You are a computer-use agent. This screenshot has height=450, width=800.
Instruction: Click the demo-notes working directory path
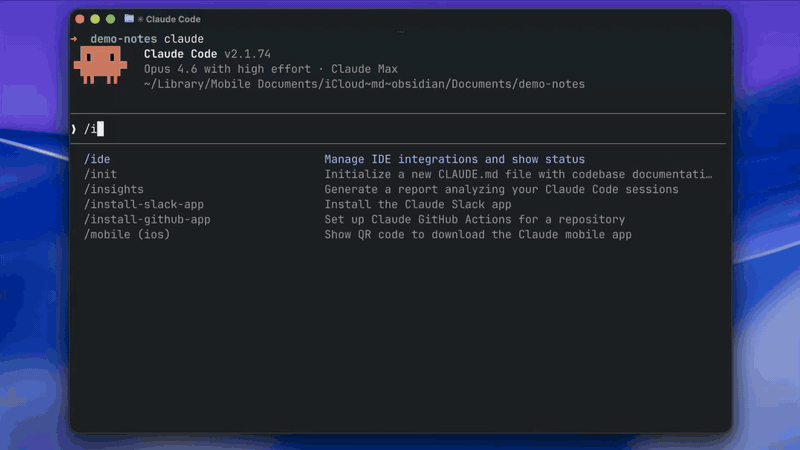click(364, 84)
